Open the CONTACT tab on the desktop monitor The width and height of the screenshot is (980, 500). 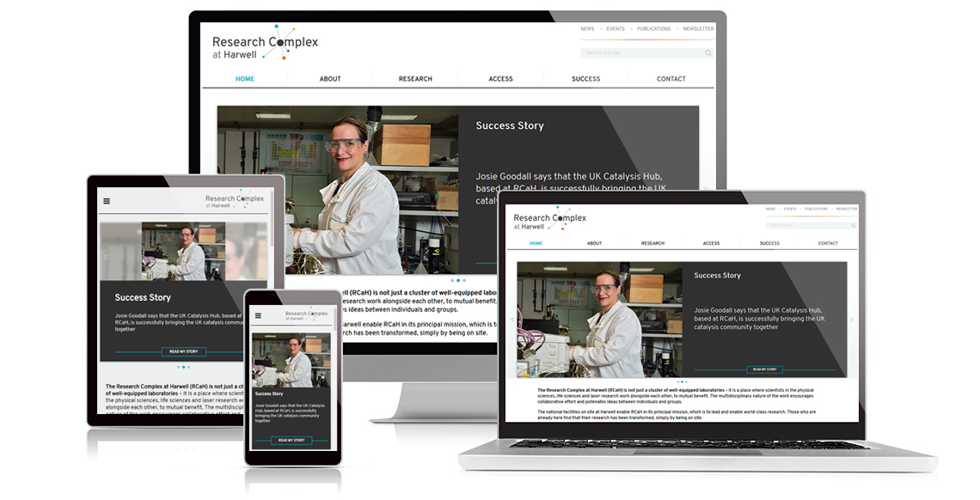(x=671, y=79)
